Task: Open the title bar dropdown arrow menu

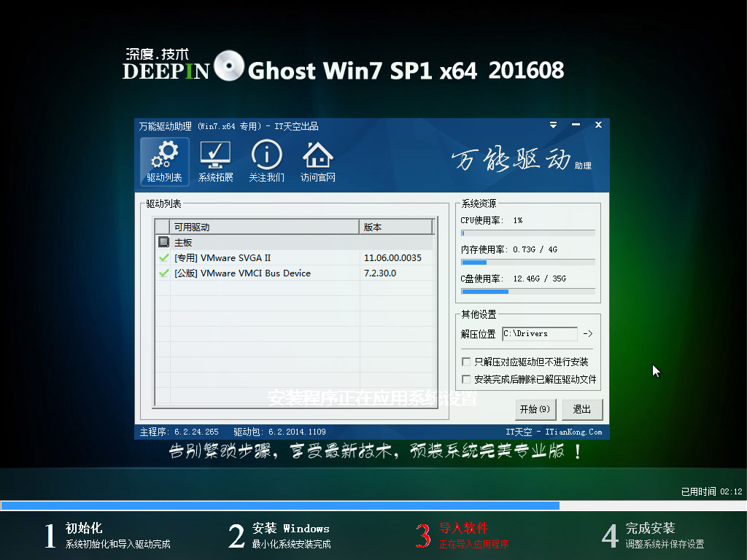Action: pos(552,125)
